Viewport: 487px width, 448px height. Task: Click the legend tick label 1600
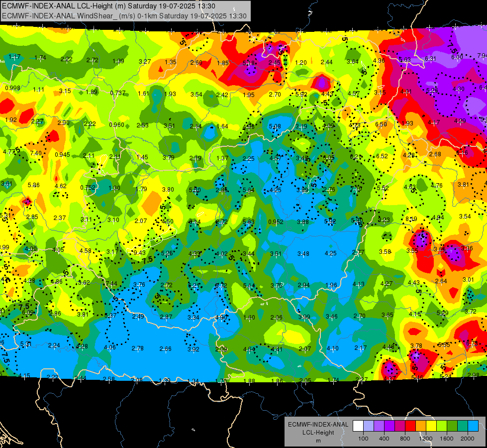point(447,439)
